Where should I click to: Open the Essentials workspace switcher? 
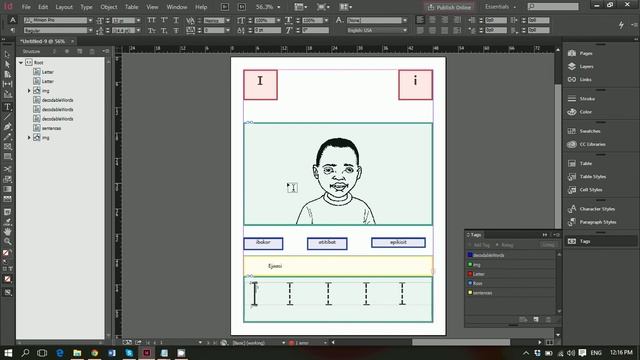(500, 7)
